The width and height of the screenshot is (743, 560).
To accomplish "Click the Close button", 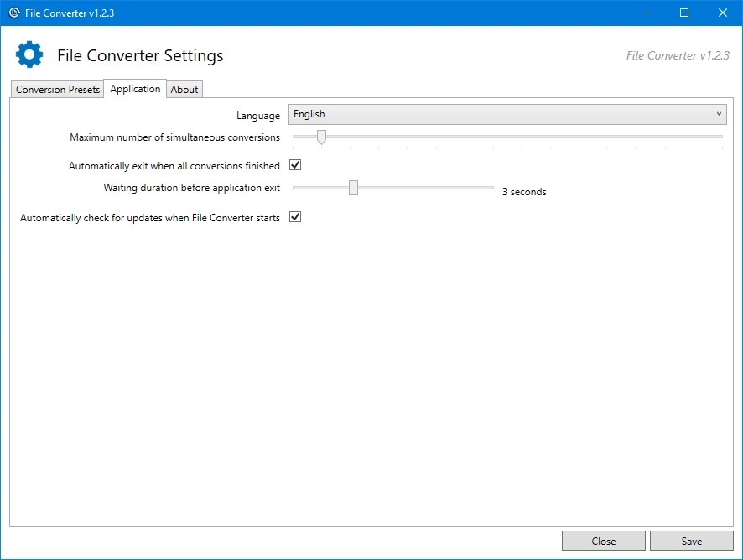I will point(603,541).
